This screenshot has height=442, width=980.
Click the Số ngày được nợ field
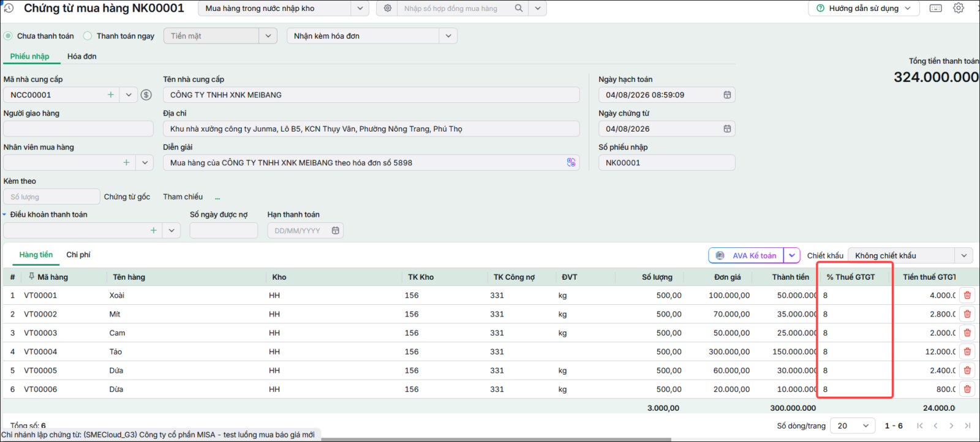pos(224,231)
